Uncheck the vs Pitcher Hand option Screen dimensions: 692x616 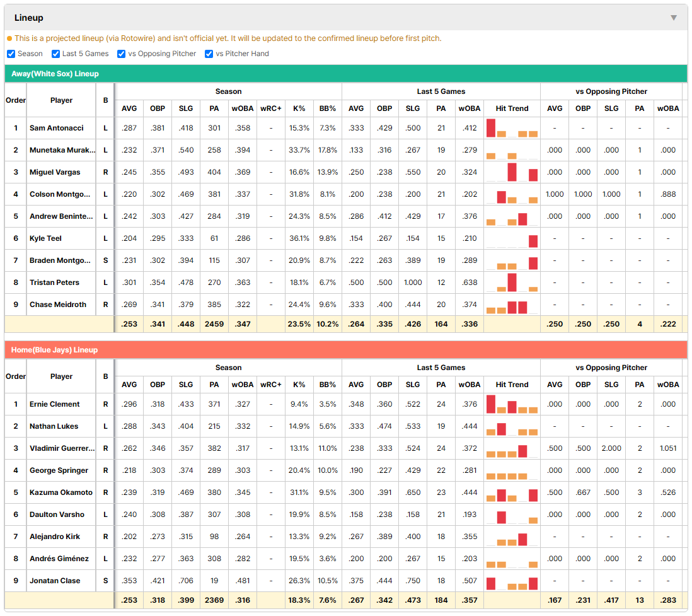209,54
